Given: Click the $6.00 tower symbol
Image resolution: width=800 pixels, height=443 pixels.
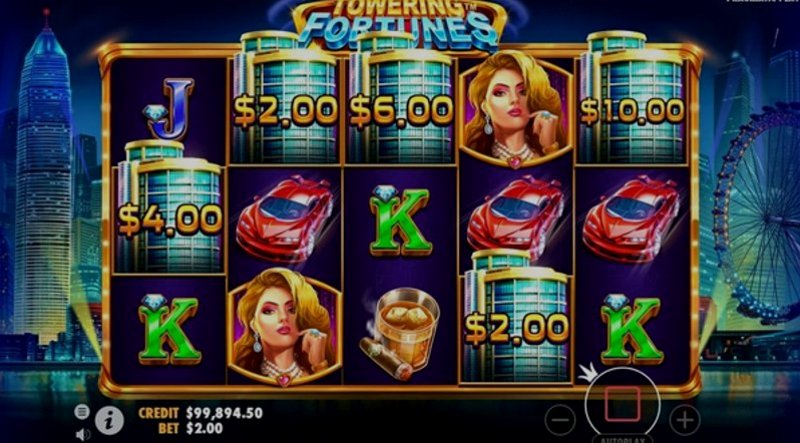Looking at the screenshot, I should point(401,97).
